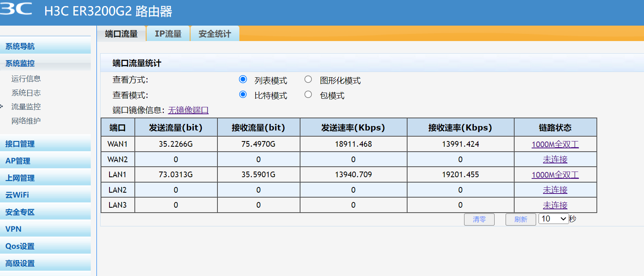Open the refresh interval dropdown showing 10

554,219
